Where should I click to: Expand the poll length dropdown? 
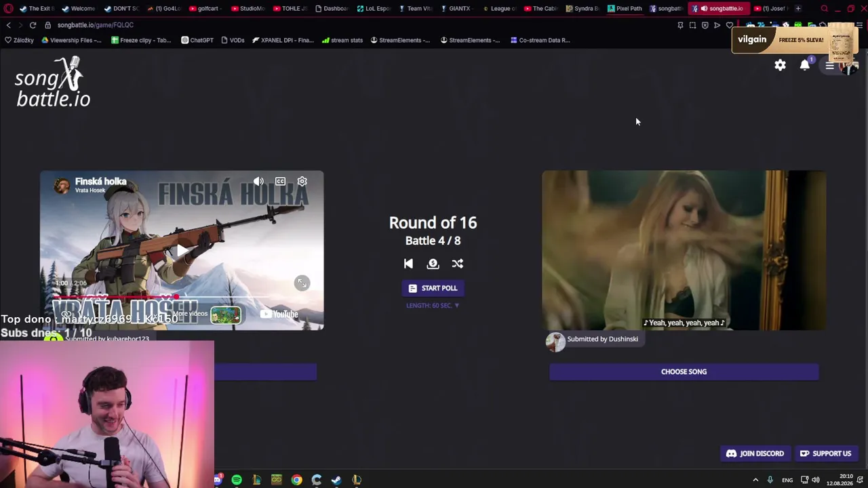coord(433,306)
